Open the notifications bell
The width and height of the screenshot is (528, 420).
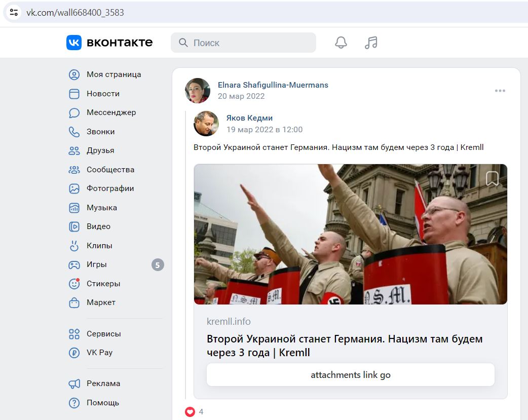pos(341,43)
